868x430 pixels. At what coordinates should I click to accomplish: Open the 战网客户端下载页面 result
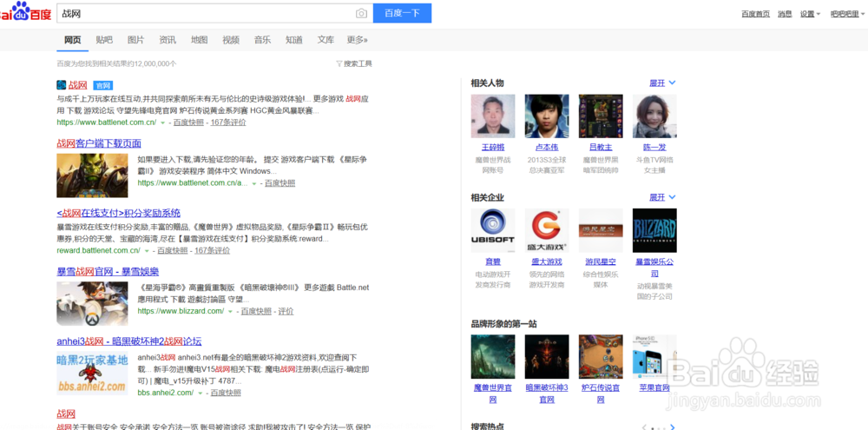(99, 143)
